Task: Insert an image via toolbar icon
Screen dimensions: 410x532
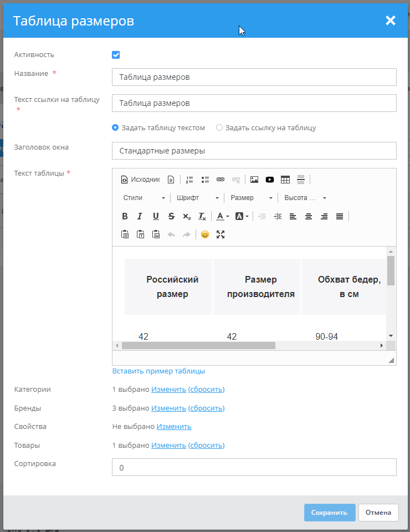Action: point(254,180)
